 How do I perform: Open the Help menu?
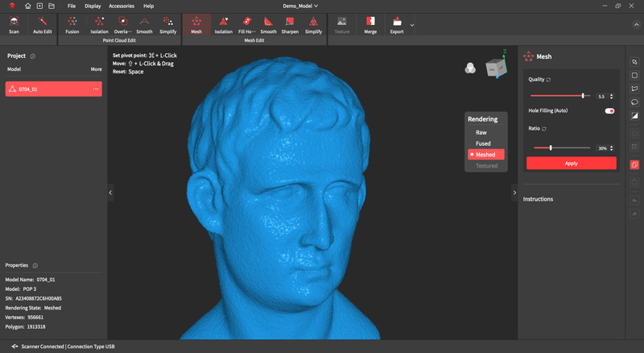[x=149, y=6]
